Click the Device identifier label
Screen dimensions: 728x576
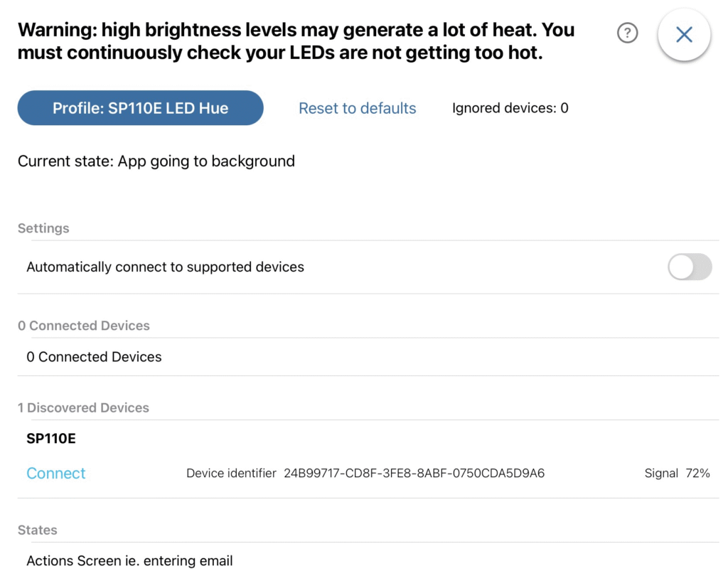pyautogui.click(x=231, y=474)
